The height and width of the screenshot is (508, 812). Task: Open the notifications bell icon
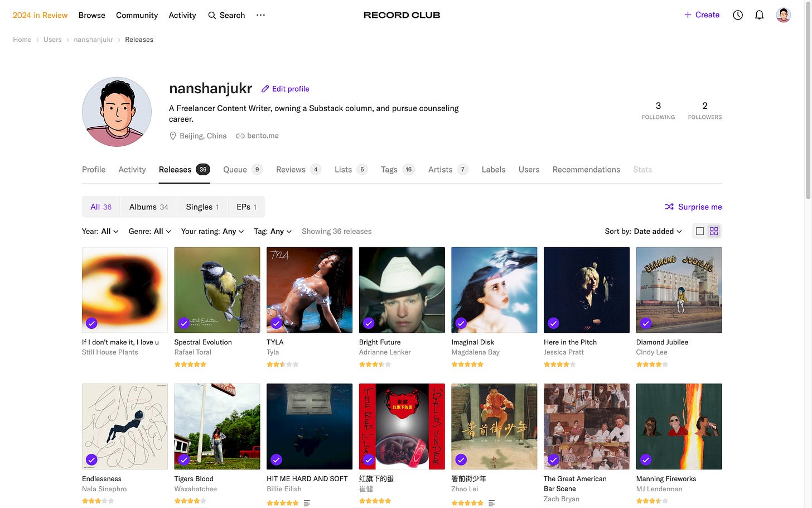[x=759, y=15]
